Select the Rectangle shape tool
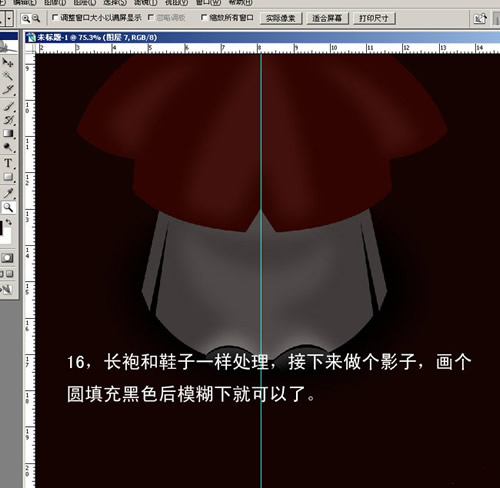 [x=8, y=177]
